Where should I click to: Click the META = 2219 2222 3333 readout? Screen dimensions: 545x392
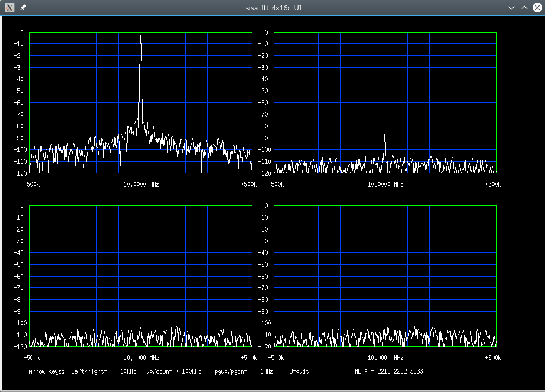click(x=389, y=371)
